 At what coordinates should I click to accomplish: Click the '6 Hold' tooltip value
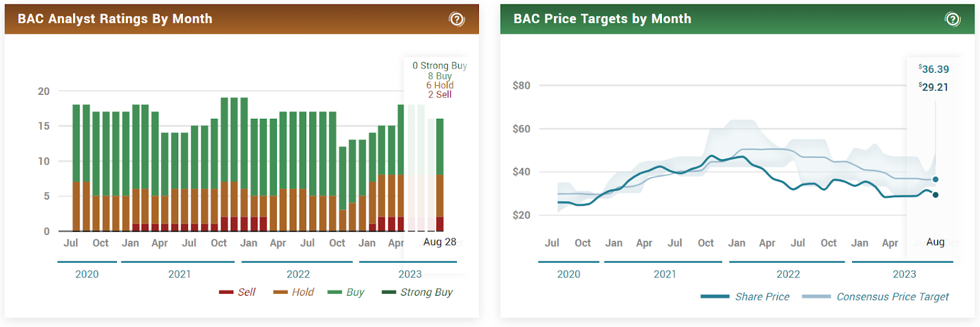pos(440,85)
